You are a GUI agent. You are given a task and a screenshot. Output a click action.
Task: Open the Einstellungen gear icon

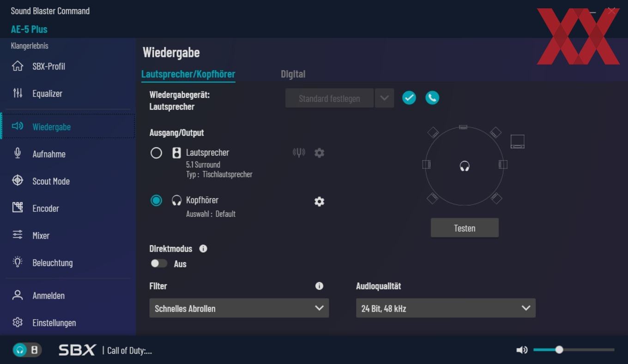18,322
